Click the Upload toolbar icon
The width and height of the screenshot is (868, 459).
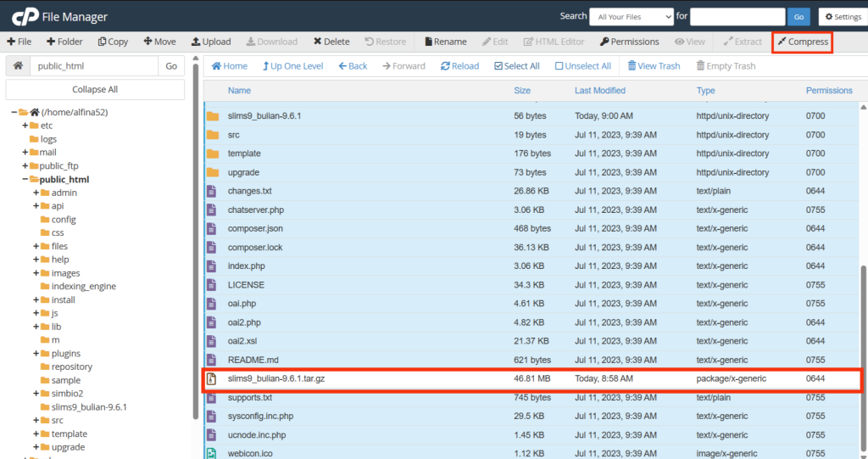click(x=210, y=42)
